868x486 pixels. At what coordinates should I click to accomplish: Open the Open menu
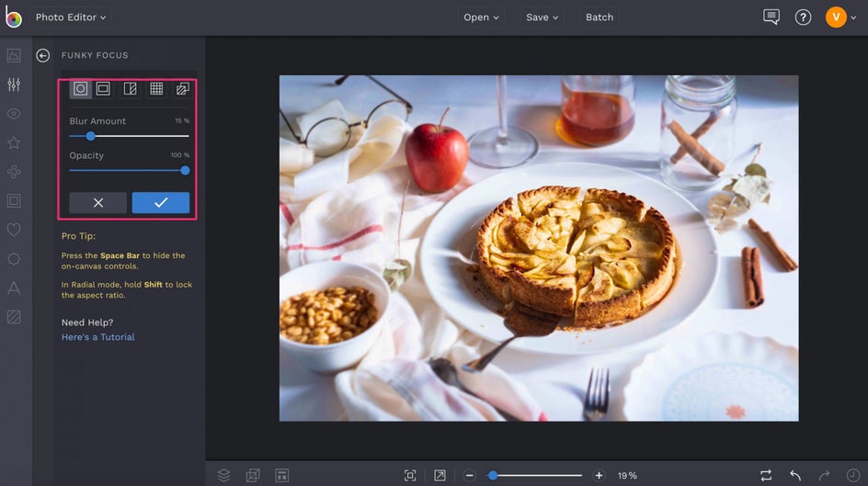(x=481, y=17)
